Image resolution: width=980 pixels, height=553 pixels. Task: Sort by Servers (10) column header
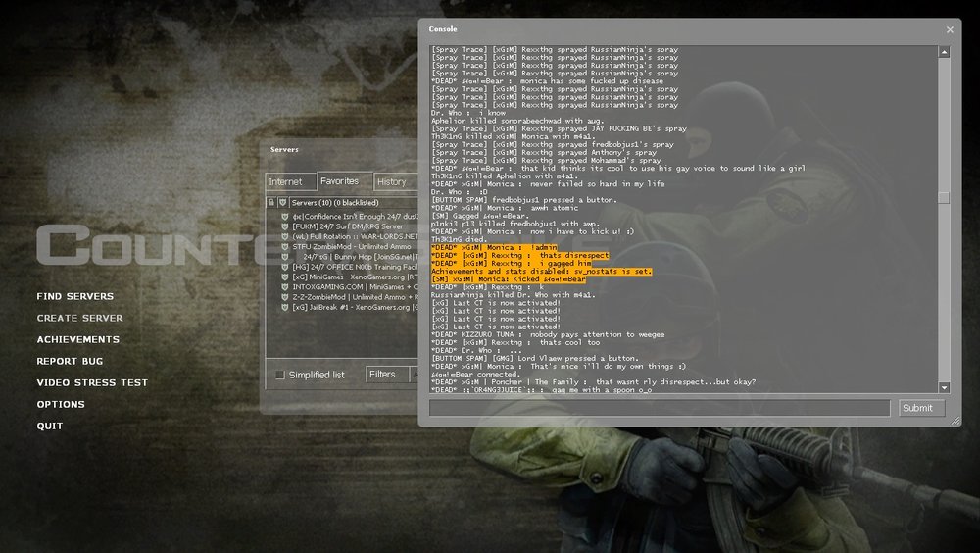click(354, 203)
